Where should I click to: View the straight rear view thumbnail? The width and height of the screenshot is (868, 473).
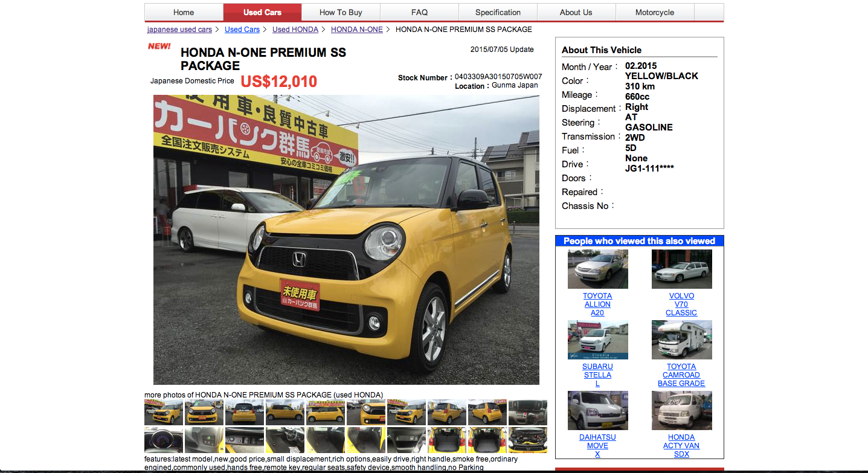click(245, 412)
